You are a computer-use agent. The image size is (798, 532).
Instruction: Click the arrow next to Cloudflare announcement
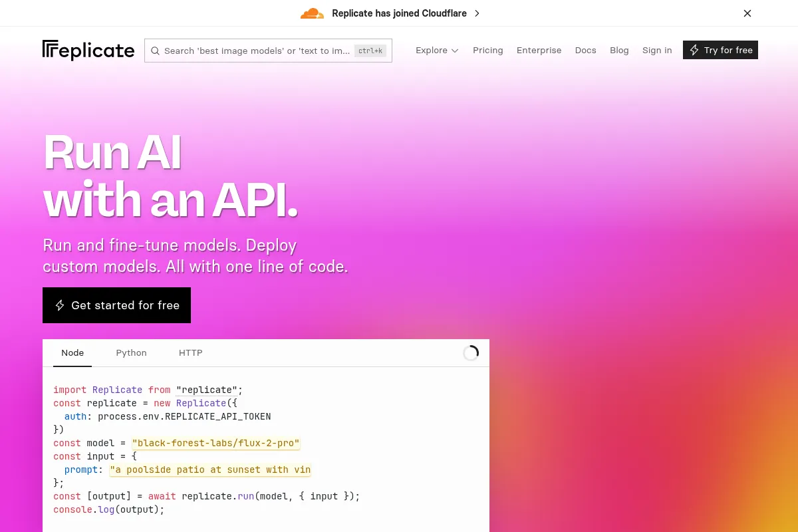[x=477, y=13]
